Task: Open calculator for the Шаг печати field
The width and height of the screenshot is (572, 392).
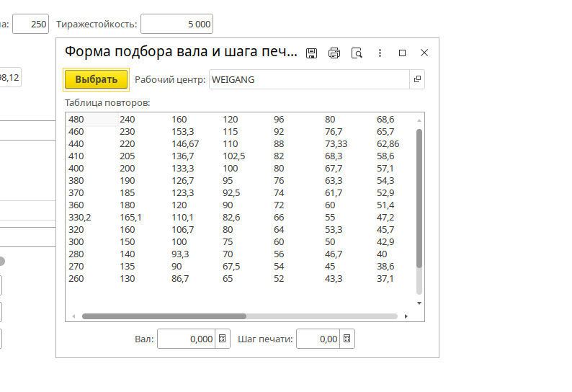Action: tap(347, 339)
